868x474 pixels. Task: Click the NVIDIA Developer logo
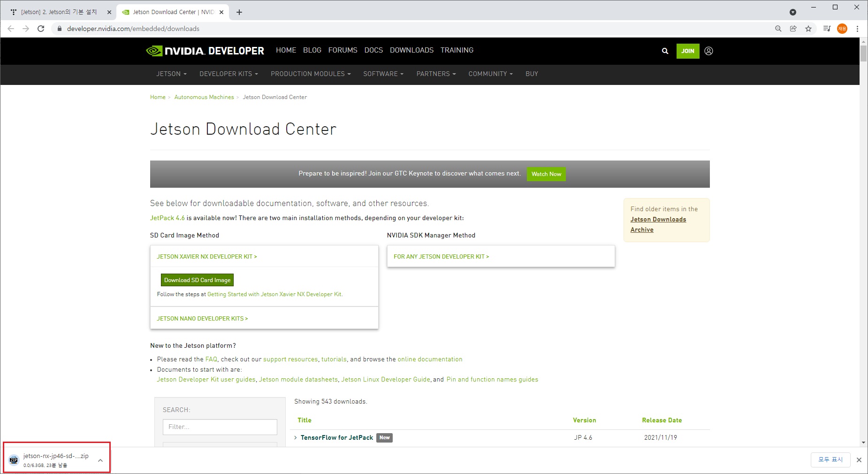click(x=205, y=51)
